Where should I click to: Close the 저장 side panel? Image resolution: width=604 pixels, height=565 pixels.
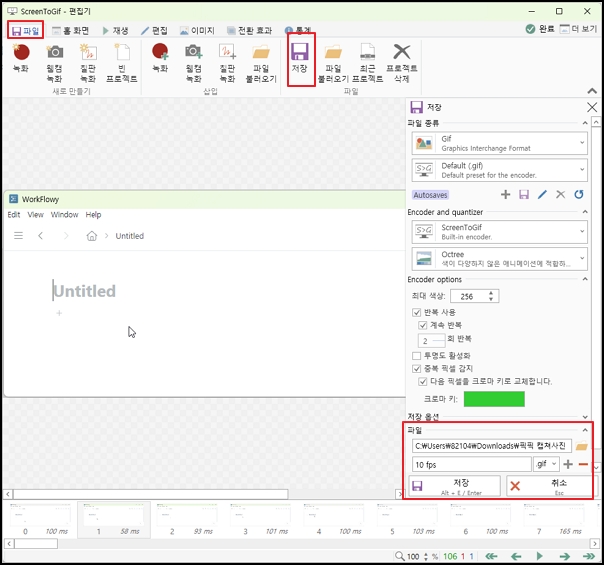[x=592, y=107]
